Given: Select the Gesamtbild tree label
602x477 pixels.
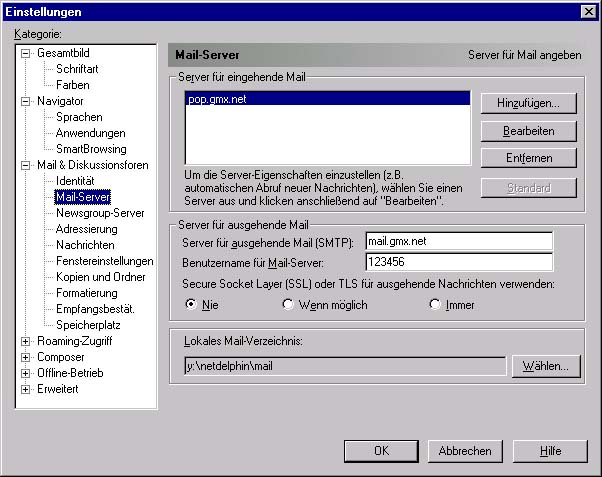Looking at the screenshot, I should (63, 53).
